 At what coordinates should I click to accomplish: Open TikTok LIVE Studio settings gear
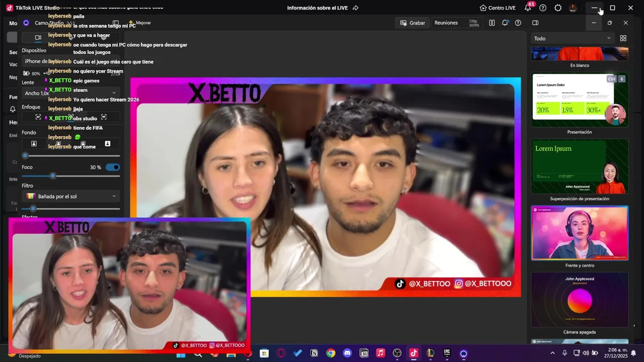click(558, 8)
